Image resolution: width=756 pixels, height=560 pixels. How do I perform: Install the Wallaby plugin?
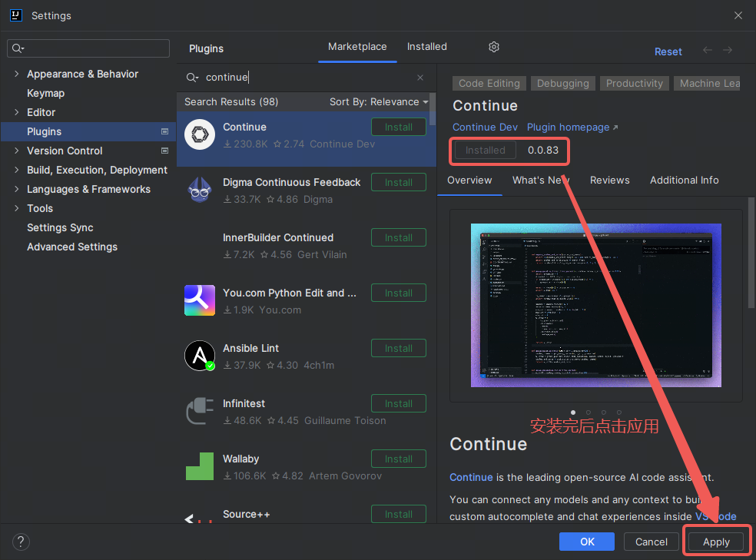coord(399,459)
